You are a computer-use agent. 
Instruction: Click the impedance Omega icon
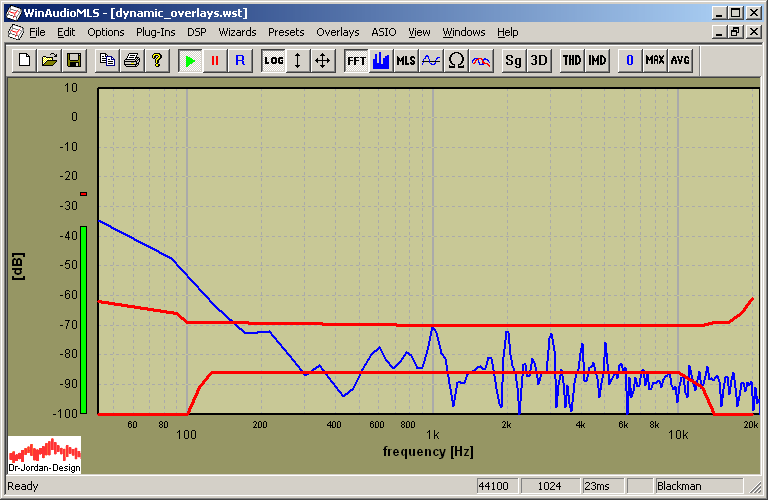coord(456,60)
